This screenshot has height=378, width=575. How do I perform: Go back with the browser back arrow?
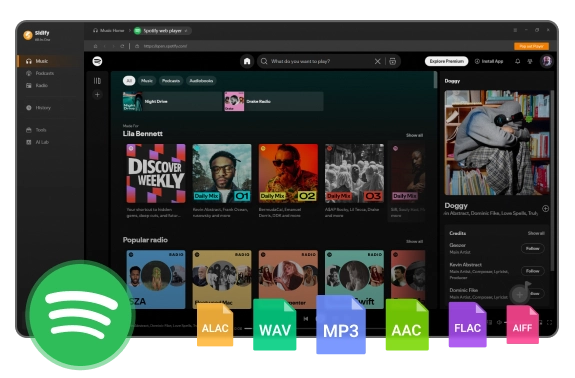pyautogui.click(x=105, y=46)
